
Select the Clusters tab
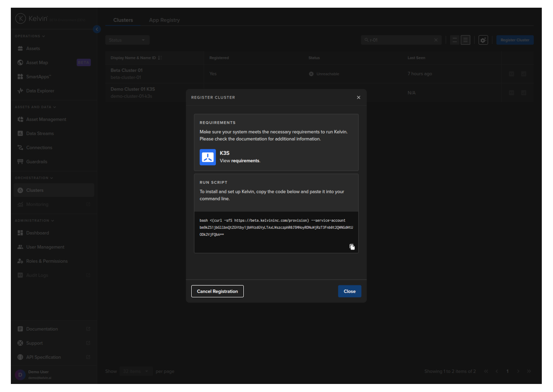click(123, 20)
